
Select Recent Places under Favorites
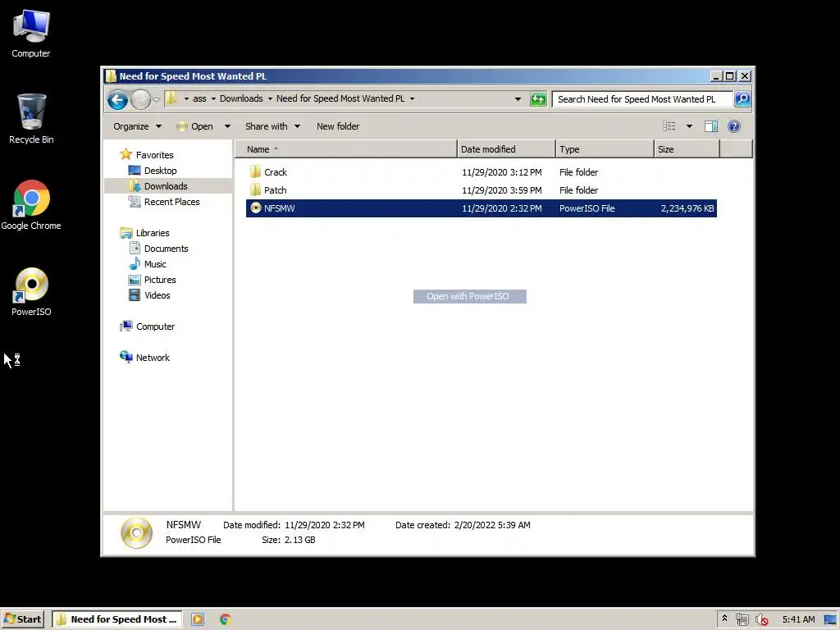pos(171,202)
